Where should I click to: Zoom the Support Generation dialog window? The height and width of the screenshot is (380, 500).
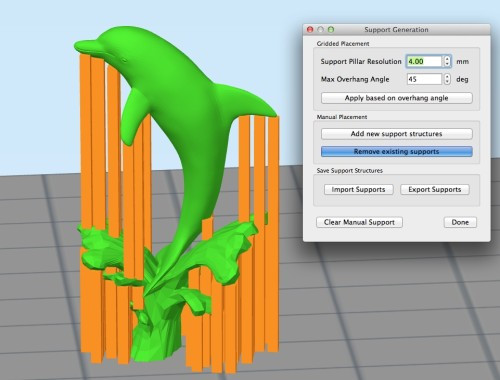coord(331,29)
